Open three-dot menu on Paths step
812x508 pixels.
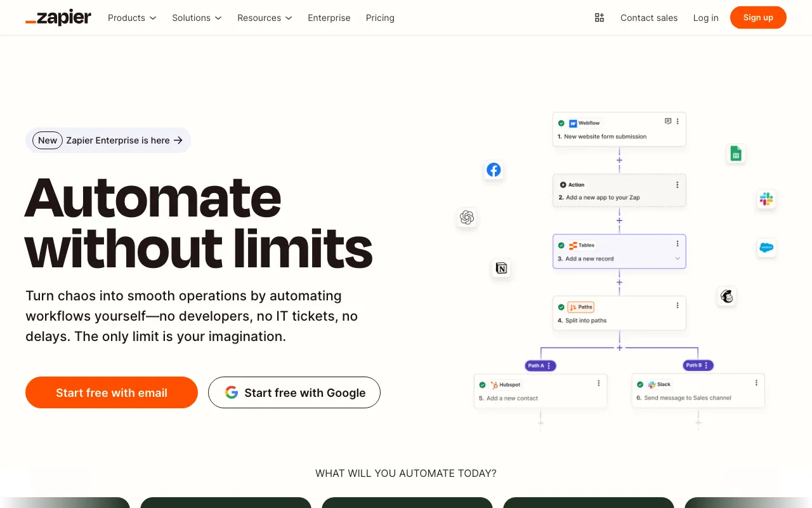pos(678,305)
